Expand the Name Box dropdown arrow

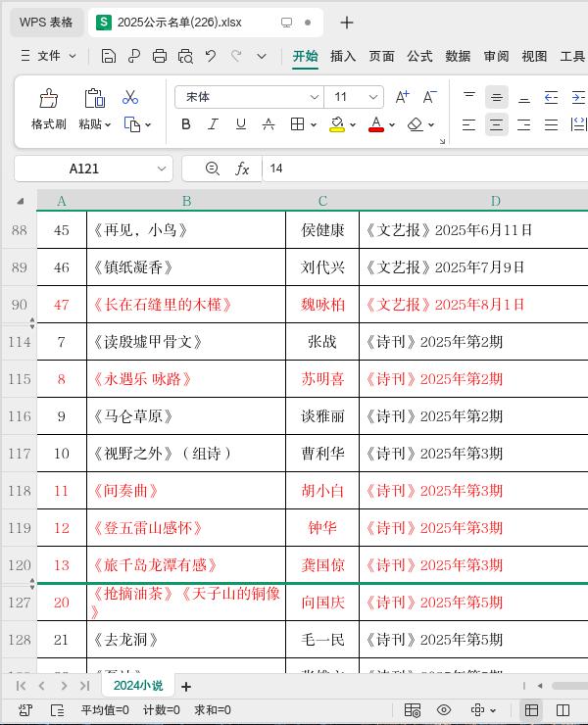[162, 169]
